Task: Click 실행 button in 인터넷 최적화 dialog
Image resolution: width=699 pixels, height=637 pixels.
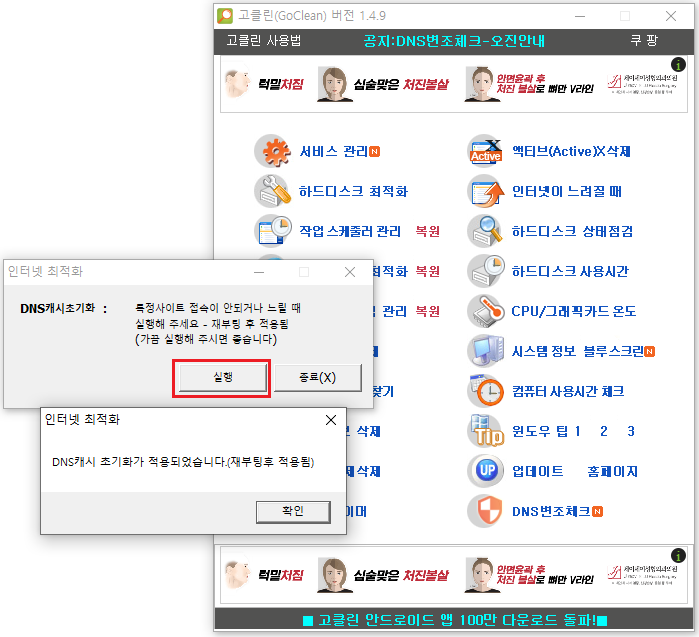Action: click(x=222, y=378)
